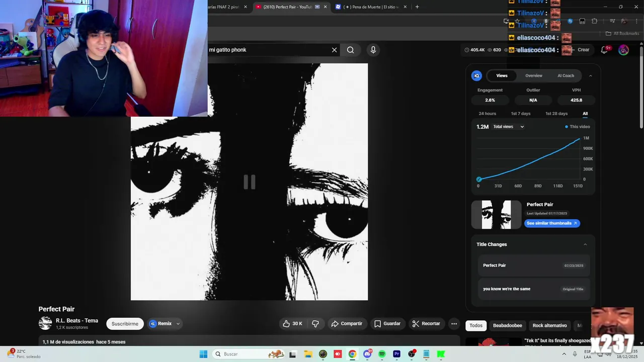Select the 1st 28 days range

(556, 114)
